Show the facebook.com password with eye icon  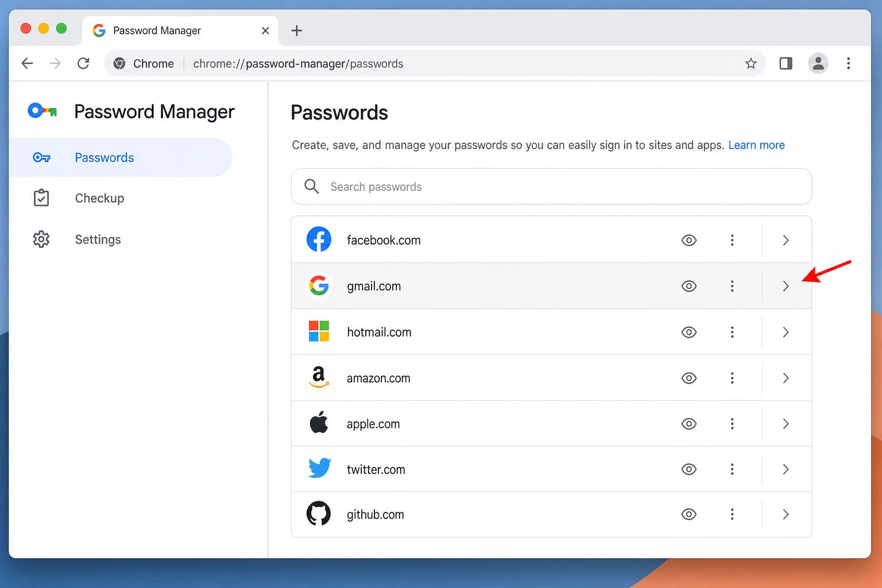click(x=689, y=240)
